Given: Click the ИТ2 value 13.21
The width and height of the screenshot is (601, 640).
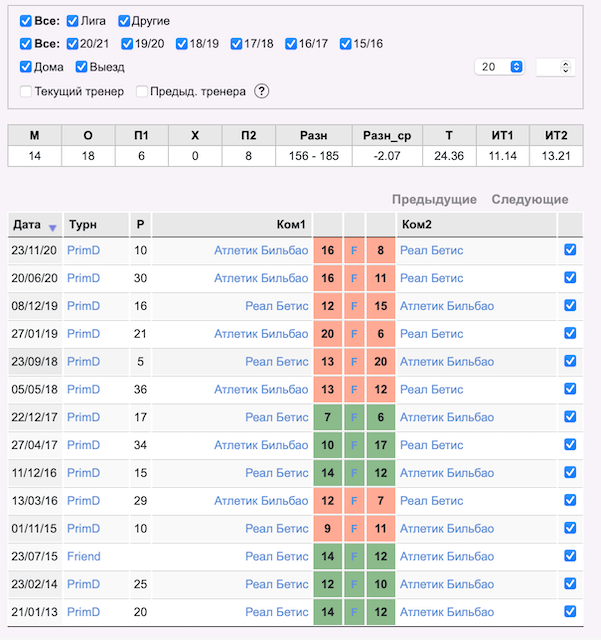Looking at the screenshot, I should (556, 156).
